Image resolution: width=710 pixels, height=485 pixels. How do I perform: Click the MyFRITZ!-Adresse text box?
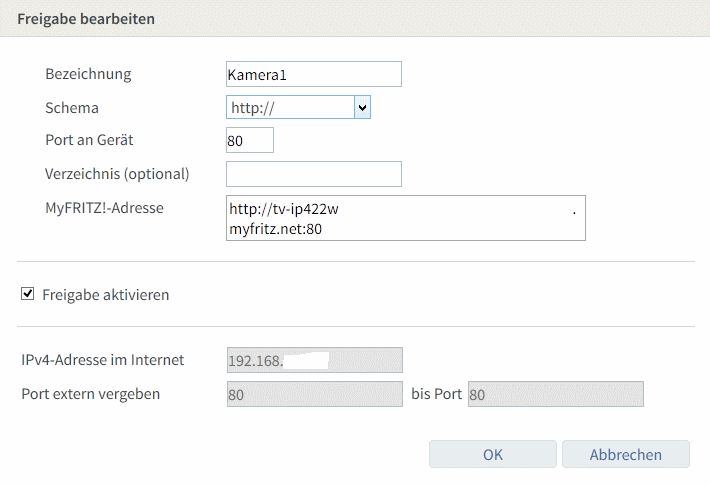click(x=405, y=219)
